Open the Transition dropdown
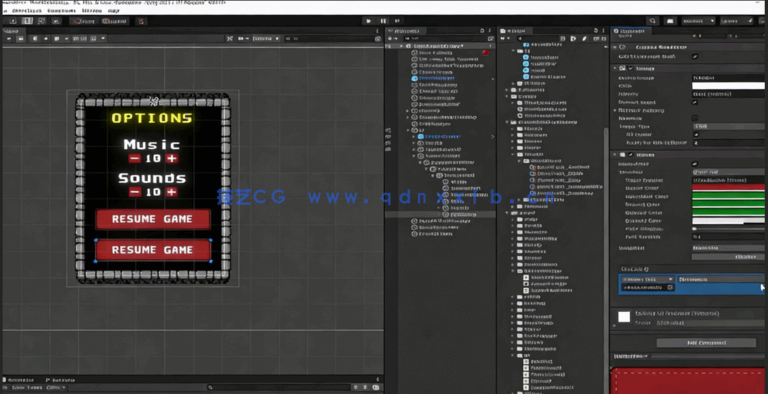This screenshot has width=768, height=394. 728,172
